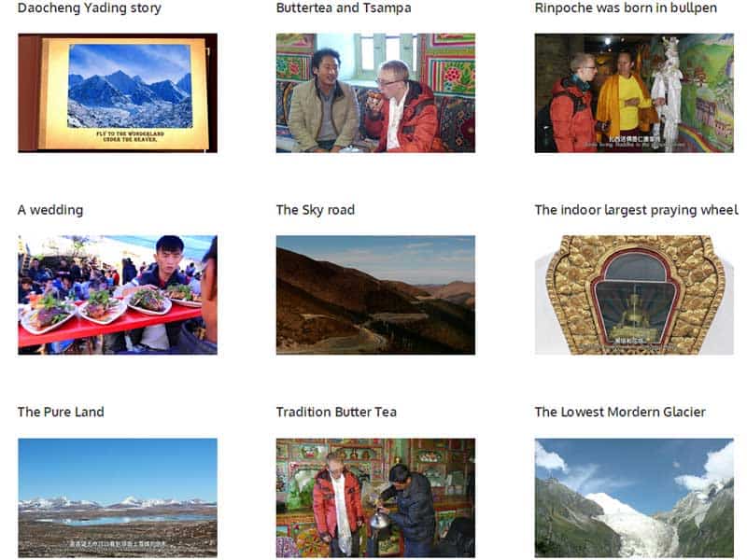The height and width of the screenshot is (560, 747).
Task: Click the A wedding title link
Action: tap(50, 210)
